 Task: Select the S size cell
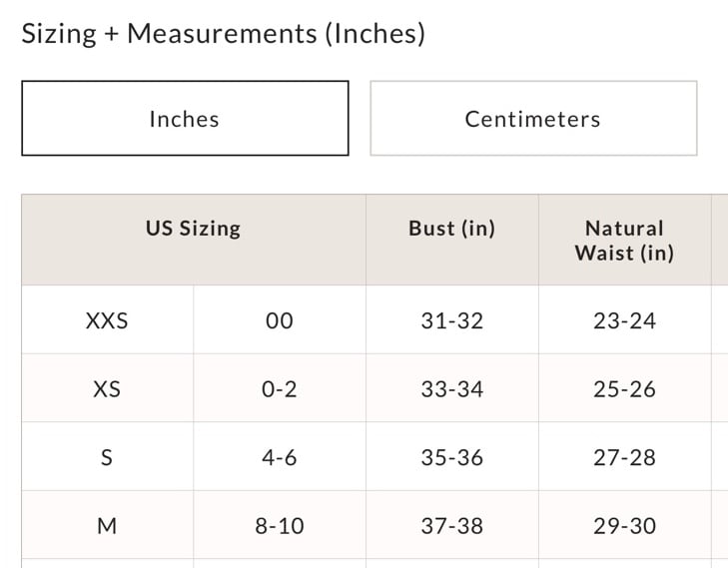tap(107, 456)
